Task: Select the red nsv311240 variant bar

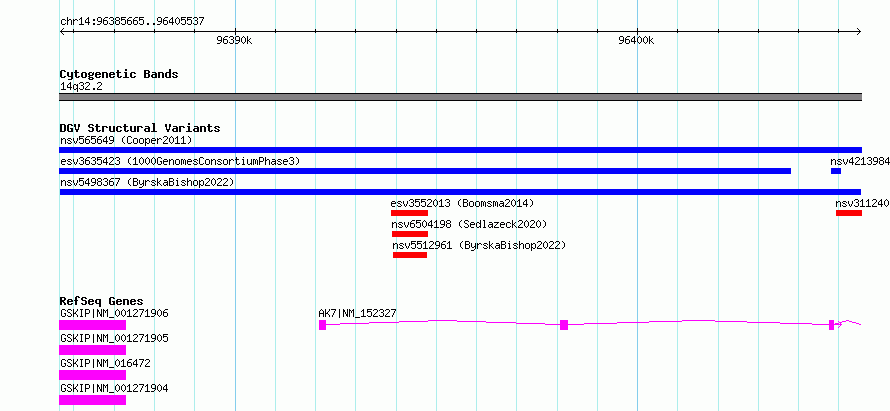Action: [849, 213]
